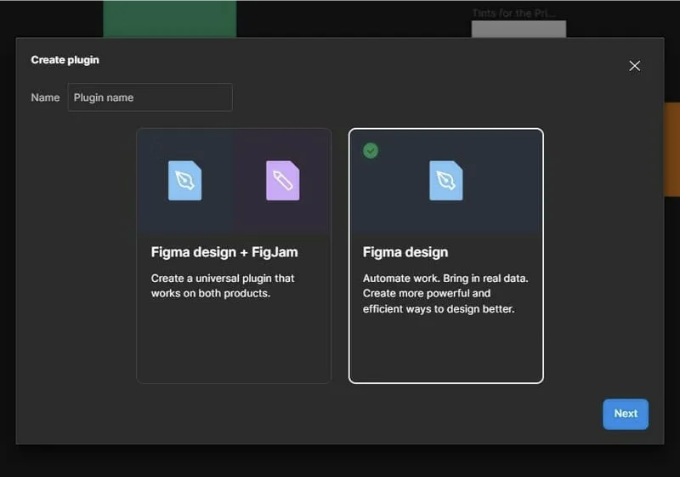
Task: Click blue pen file icon in Figma design + FigJam card
Action: coord(185,180)
